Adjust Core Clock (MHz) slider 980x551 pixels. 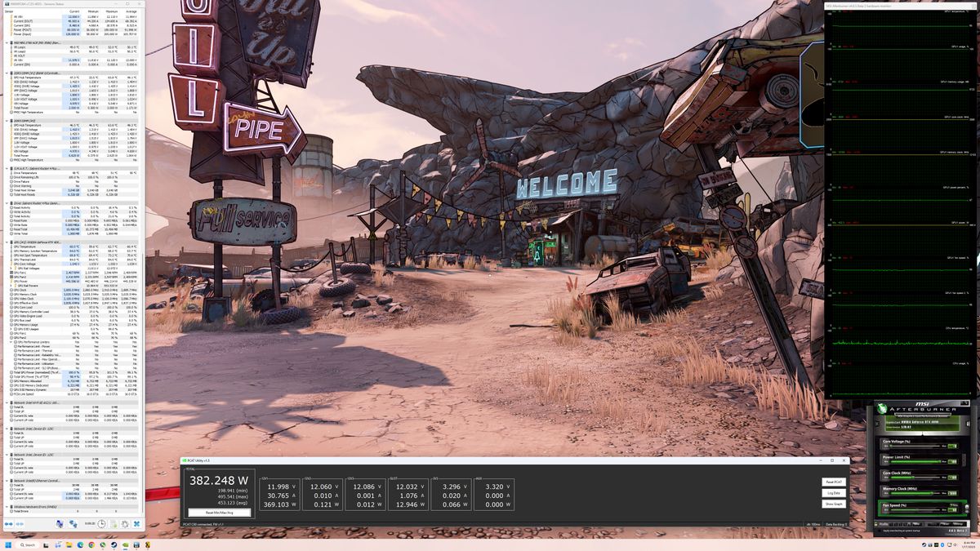click(x=915, y=478)
